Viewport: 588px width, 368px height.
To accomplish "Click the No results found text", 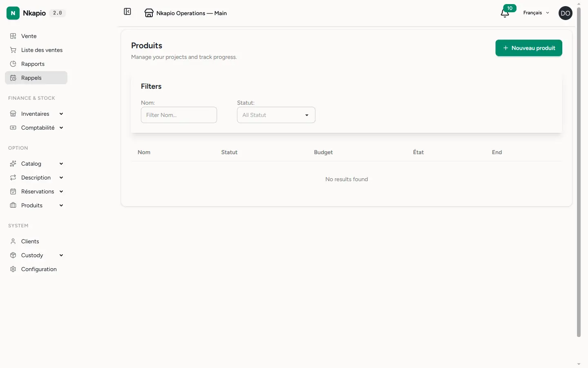I will 347,179.
